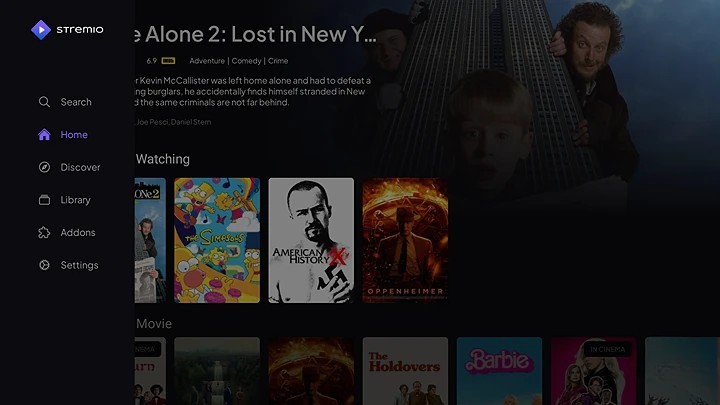Viewport: 720px width, 405px height.
Task: Open Library via folder icon
Action: pos(44,200)
